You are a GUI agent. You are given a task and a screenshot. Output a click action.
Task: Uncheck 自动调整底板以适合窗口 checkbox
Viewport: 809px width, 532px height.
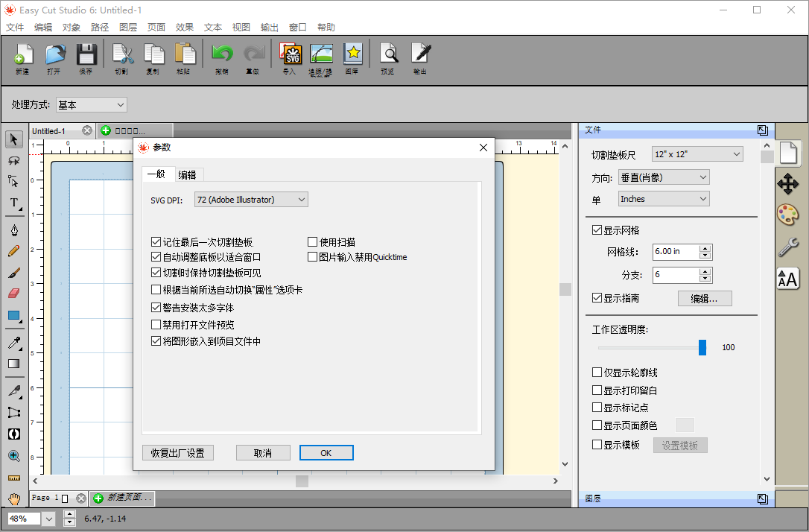point(156,256)
